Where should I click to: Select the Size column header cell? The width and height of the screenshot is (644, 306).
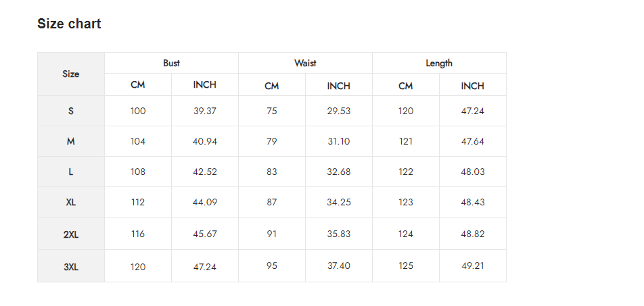tap(71, 74)
